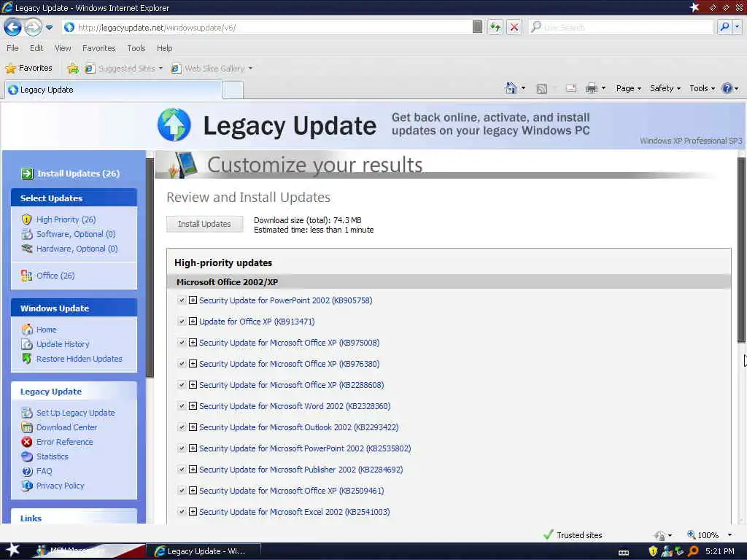Open the Download Center link
Viewport: 747px width, 560px height.
[59, 427]
